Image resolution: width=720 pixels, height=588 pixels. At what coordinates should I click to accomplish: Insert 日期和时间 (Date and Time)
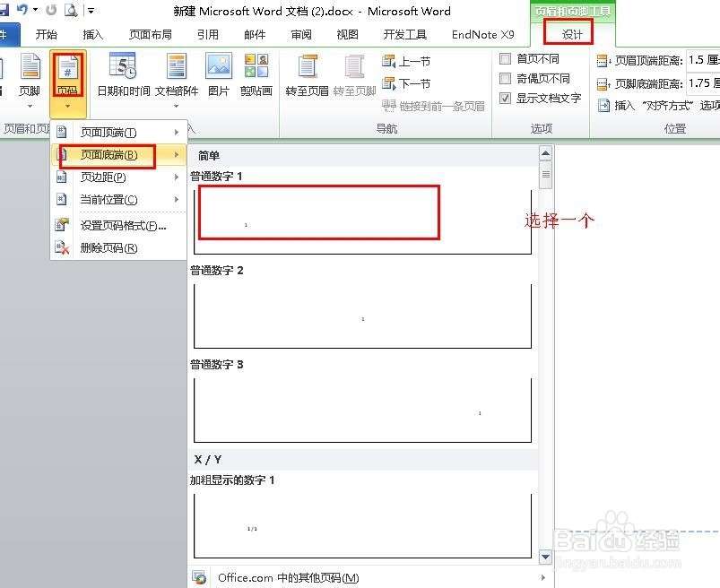coord(124,74)
